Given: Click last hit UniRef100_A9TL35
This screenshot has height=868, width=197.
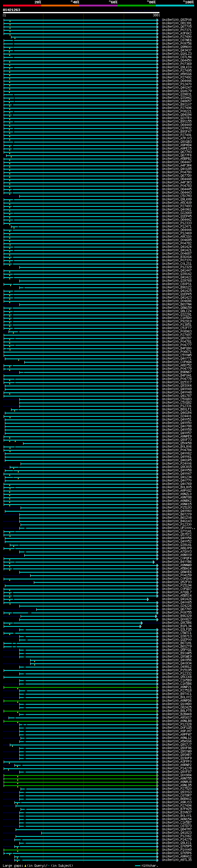Looking at the screenshot, I should tap(176, 860).
